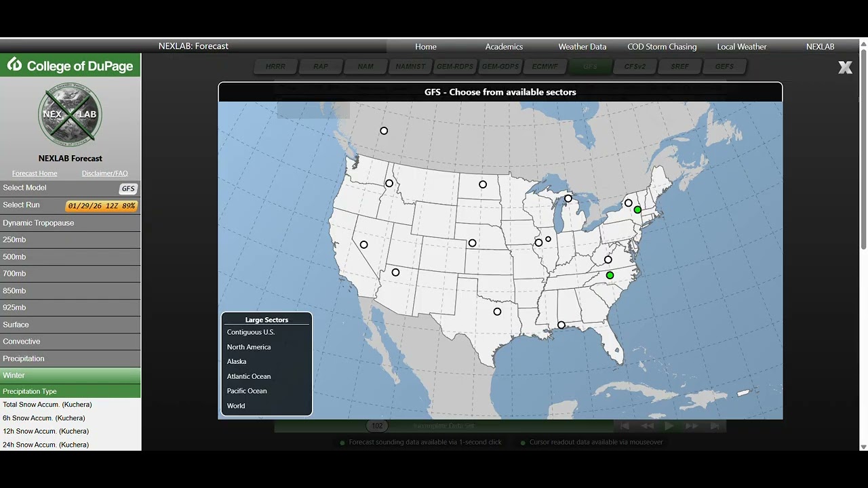Screen dimensions: 868x488
Task: Step forward with the fast-forward control
Action: point(692,426)
